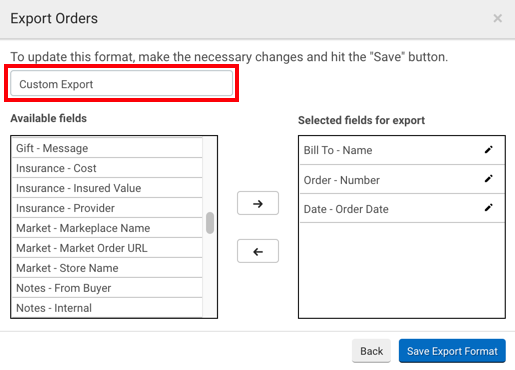This screenshot has width=515, height=370.
Task: Select Date - Order Date in selected fields
Action: [x=402, y=208]
